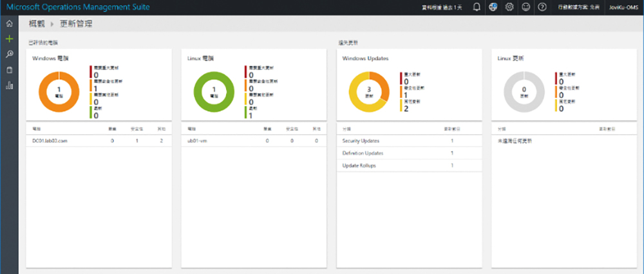Click the globe icon with blue badge

pyautogui.click(x=493, y=7)
